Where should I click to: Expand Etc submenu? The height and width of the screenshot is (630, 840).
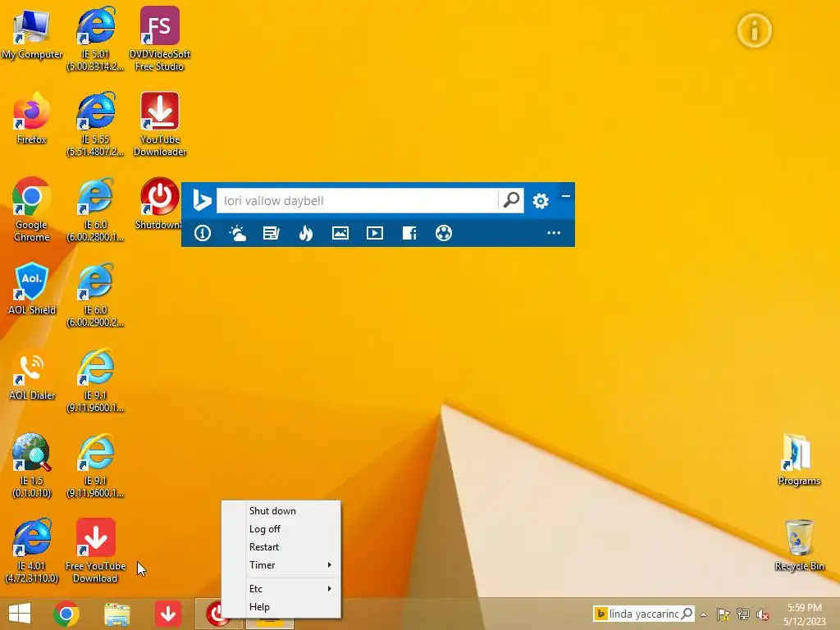click(x=281, y=589)
